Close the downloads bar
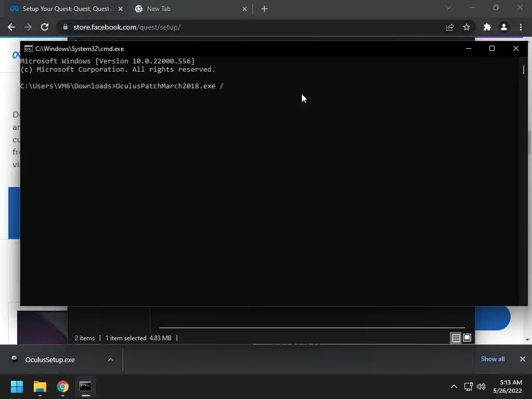Image resolution: width=532 pixels, height=399 pixels. (x=523, y=359)
